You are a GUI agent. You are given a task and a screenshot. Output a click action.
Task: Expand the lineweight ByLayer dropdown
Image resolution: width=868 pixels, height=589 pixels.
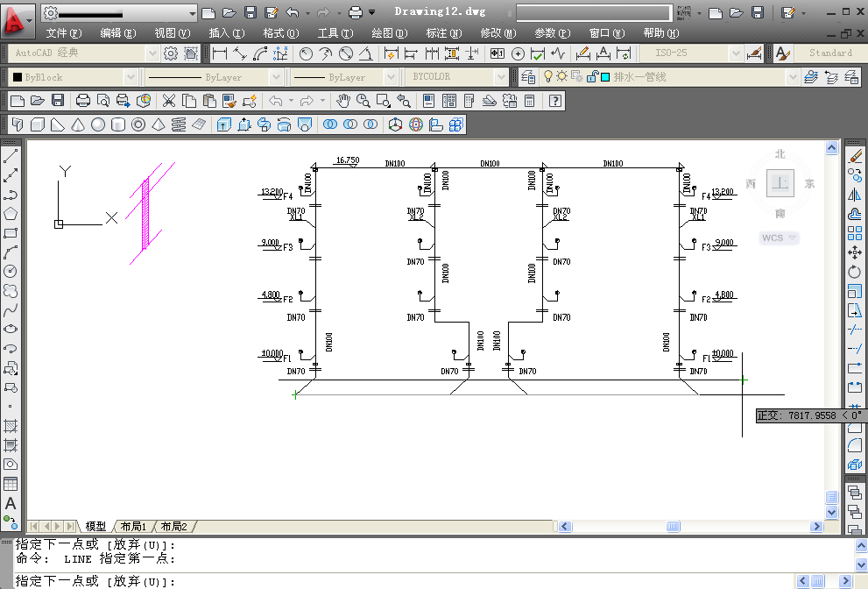(391, 77)
